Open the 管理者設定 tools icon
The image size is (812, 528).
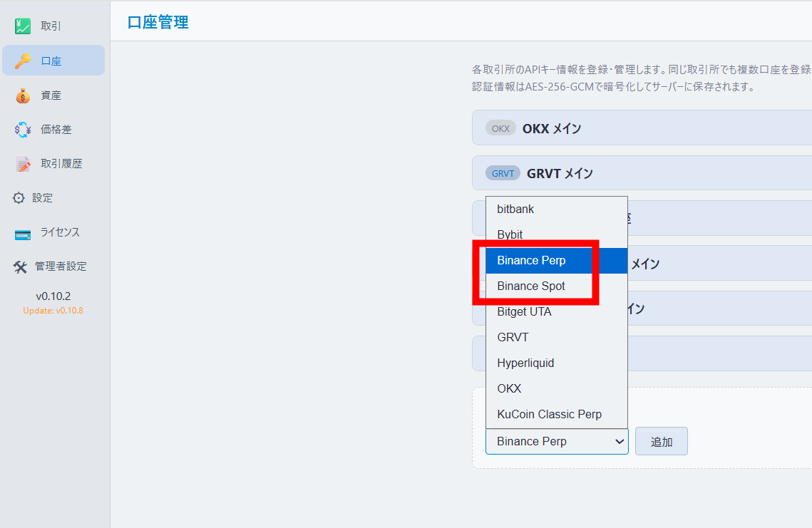[x=20, y=266]
